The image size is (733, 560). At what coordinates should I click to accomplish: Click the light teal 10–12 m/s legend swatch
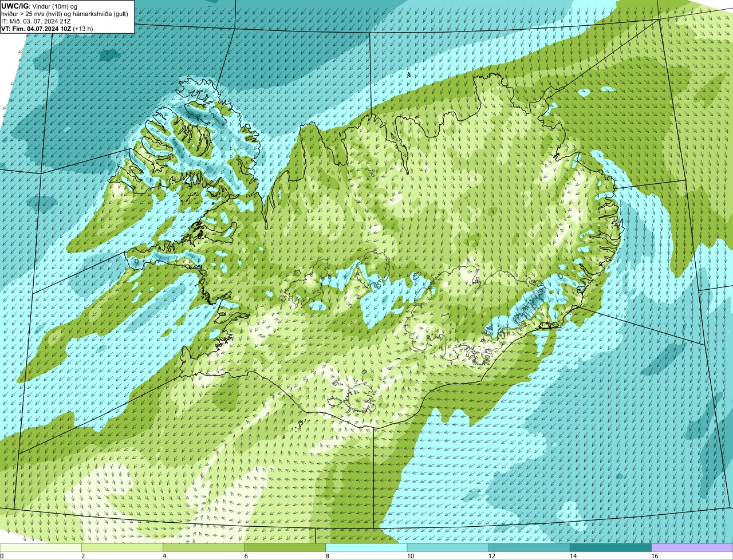coord(448,547)
